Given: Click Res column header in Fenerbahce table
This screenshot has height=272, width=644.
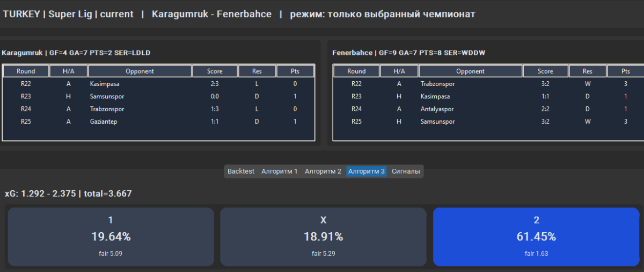Looking at the screenshot, I should point(587,71).
